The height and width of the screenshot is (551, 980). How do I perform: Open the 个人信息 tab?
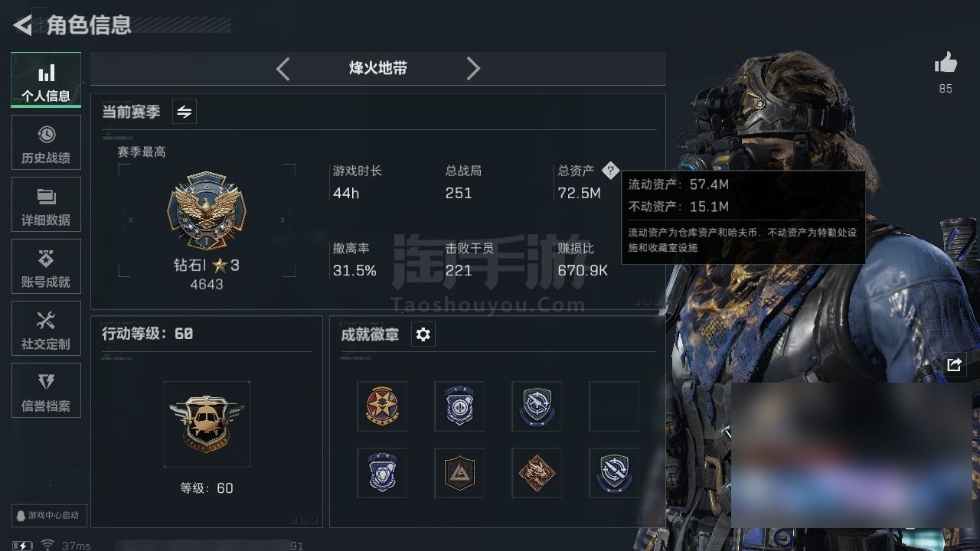(46, 80)
